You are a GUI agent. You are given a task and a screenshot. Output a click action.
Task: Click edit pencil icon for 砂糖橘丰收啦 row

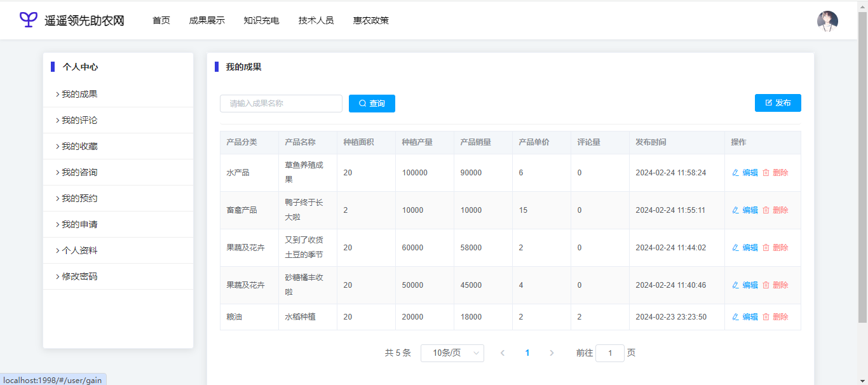pyautogui.click(x=736, y=285)
